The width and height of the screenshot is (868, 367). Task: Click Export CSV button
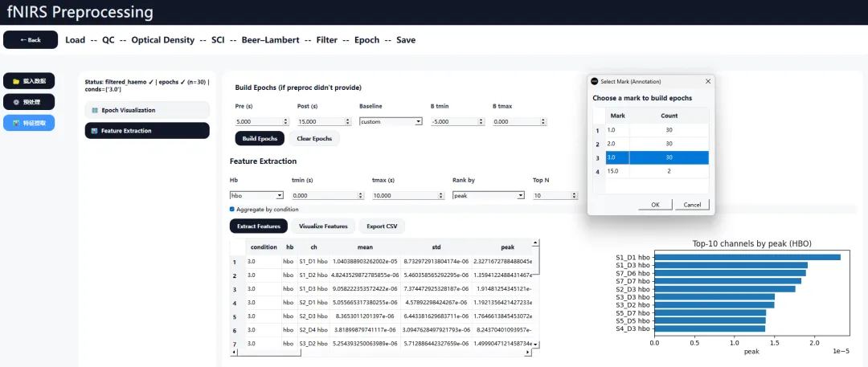point(382,226)
